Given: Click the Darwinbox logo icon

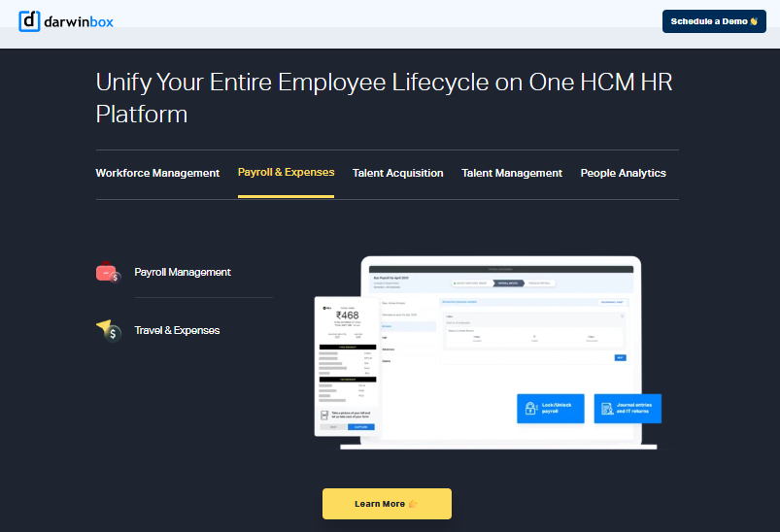Looking at the screenshot, I should tap(29, 21).
